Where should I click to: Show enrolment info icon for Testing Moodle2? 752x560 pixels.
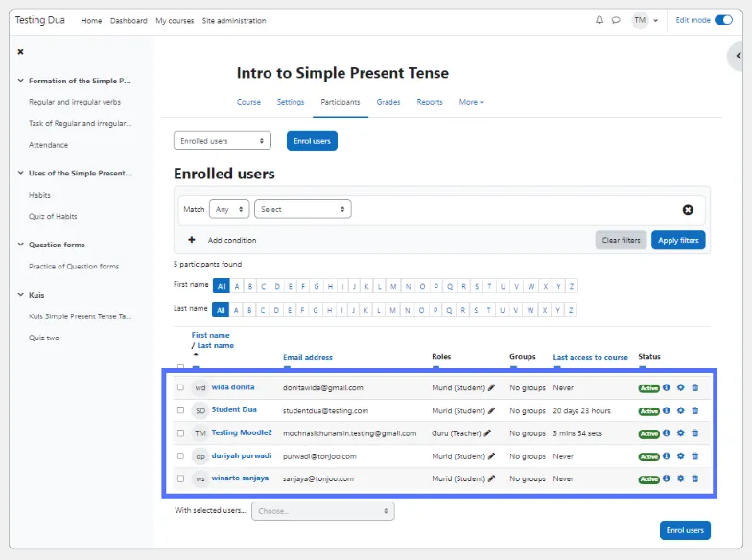667,433
